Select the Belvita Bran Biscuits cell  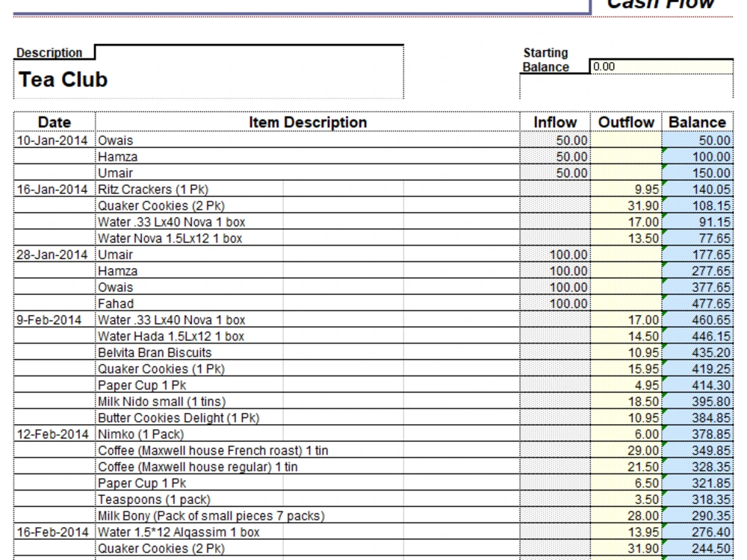307,352
